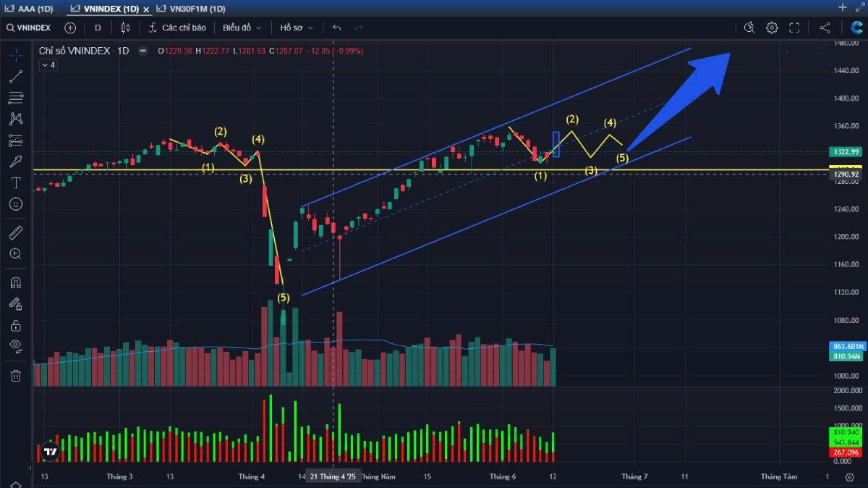The height and width of the screenshot is (488, 868).
Task: Click the VNINDEX symbol search field
Action: [x=30, y=28]
